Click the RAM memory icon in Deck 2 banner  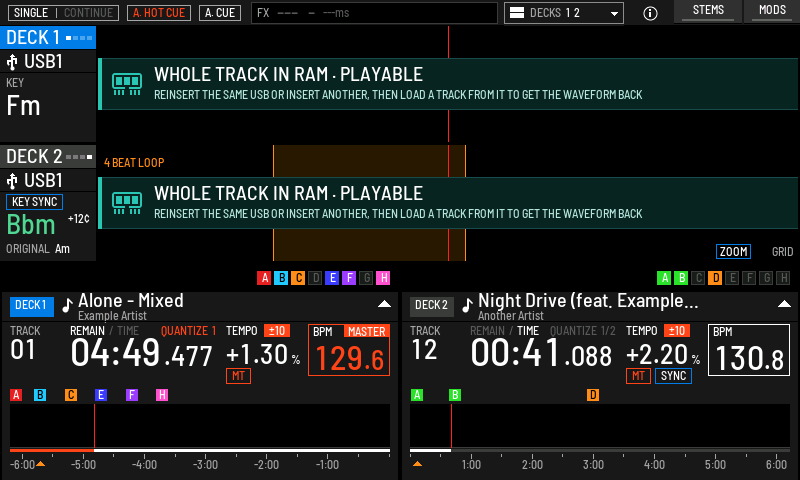(x=127, y=203)
